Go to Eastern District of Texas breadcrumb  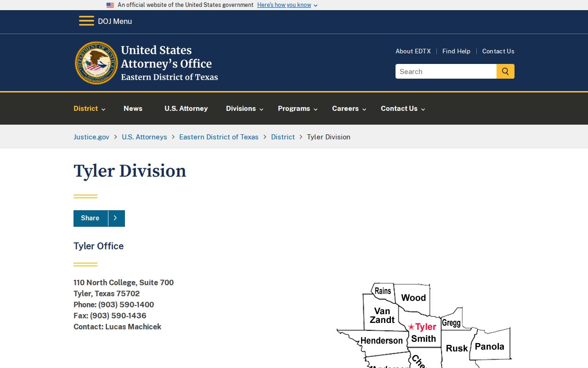coord(219,137)
